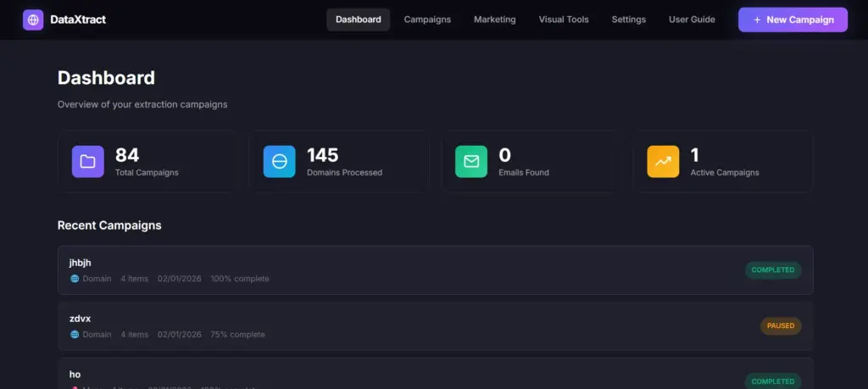Open the Settings page
The image size is (868, 389).
[x=629, y=20]
